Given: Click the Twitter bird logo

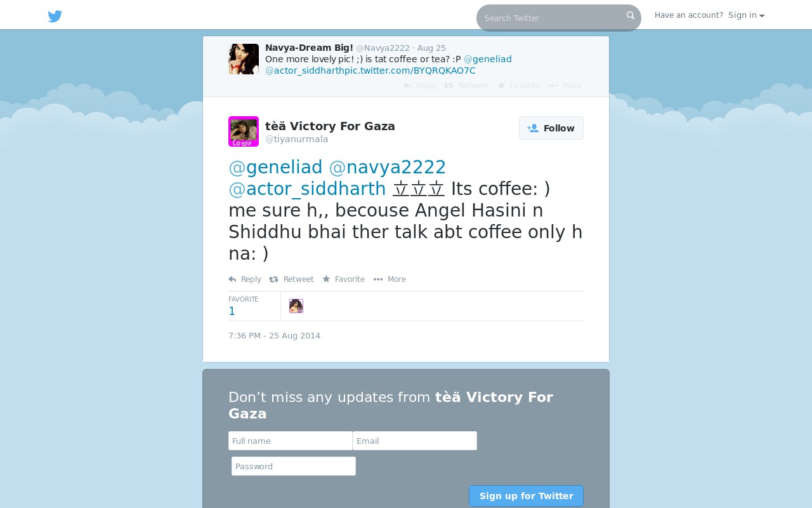Looking at the screenshot, I should [55, 17].
